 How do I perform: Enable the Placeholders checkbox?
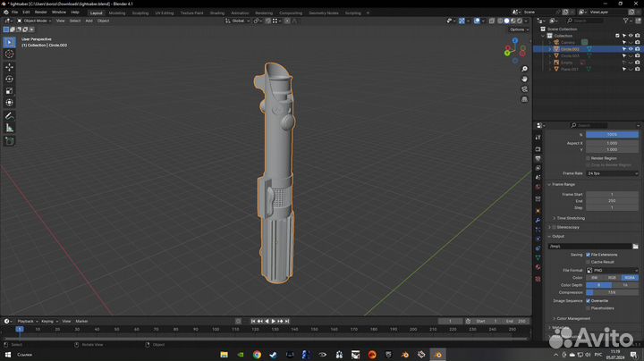click(589, 307)
